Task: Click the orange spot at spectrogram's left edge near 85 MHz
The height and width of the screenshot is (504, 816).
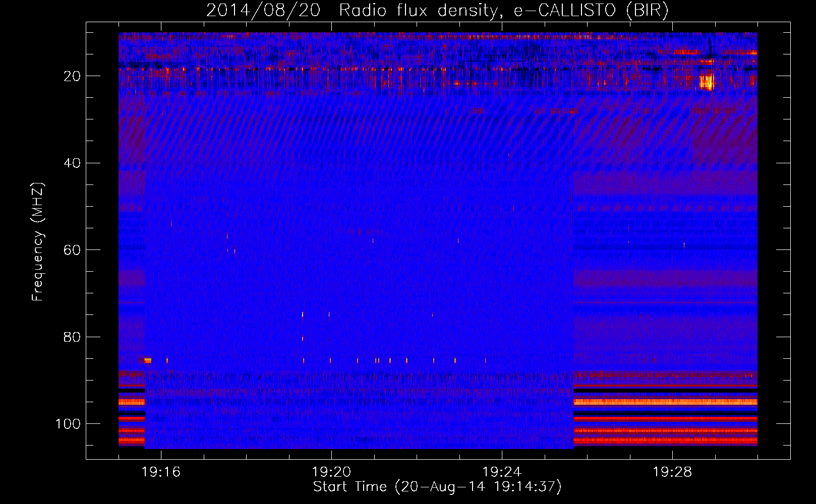Action: click(x=148, y=360)
